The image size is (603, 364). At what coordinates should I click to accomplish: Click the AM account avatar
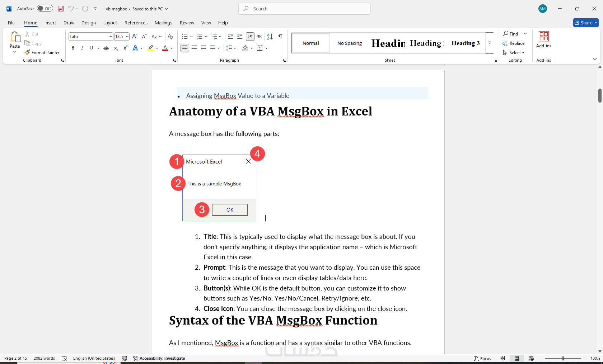pyautogui.click(x=543, y=9)
